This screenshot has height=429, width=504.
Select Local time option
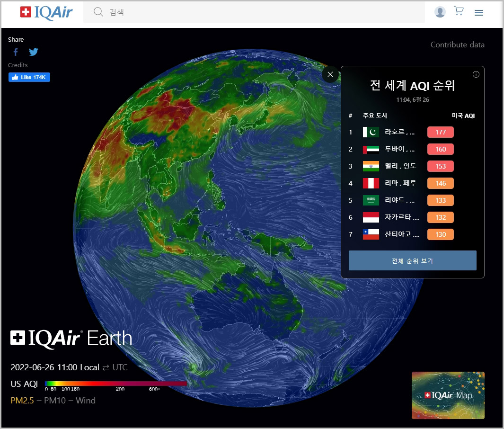(x=89, y=367)
